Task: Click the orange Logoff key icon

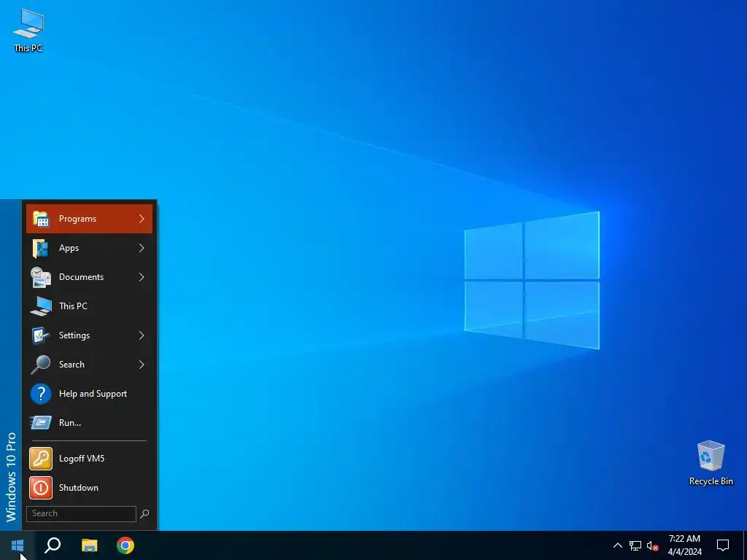Action: pos(41,459)
